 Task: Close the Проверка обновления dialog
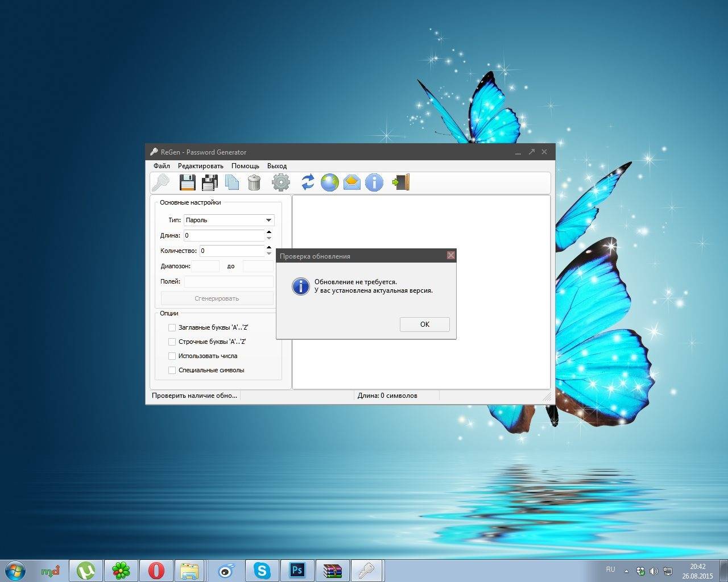click(x=451, y=255)
